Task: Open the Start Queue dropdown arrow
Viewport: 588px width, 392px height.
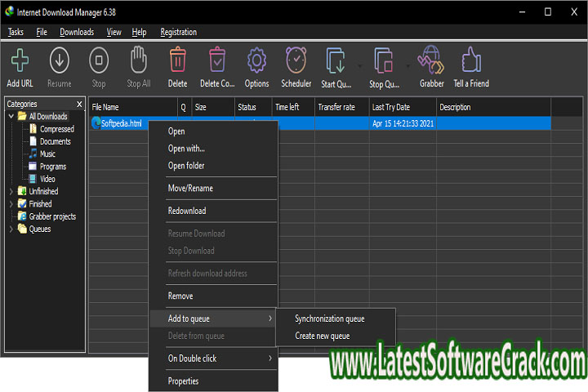Action: (x=359, y=66)
